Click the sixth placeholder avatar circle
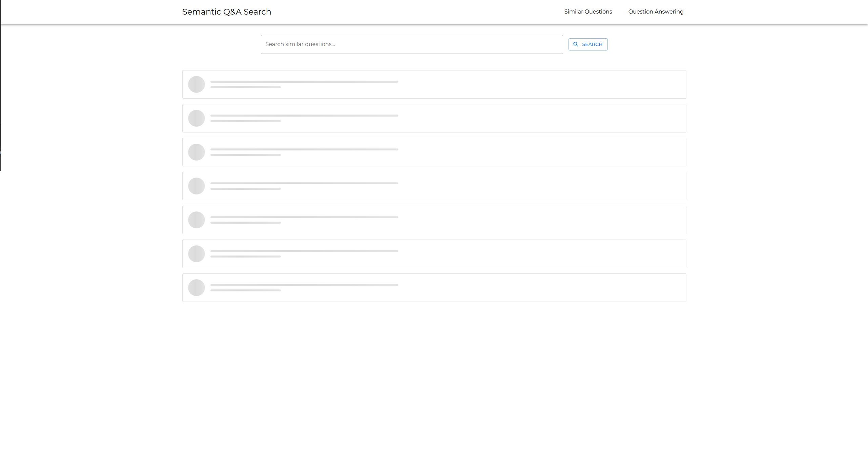This screenshot has height=452, width=868. click(197, 254)
